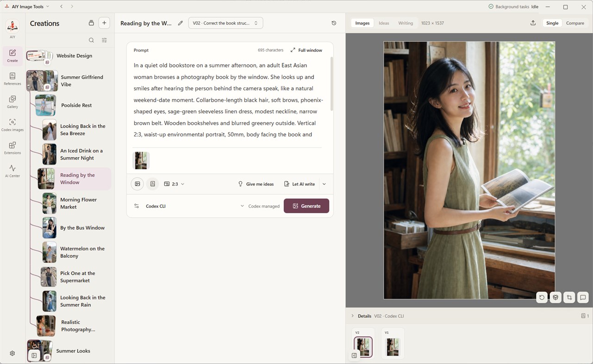Open the comment icon on image

(583, 297)
